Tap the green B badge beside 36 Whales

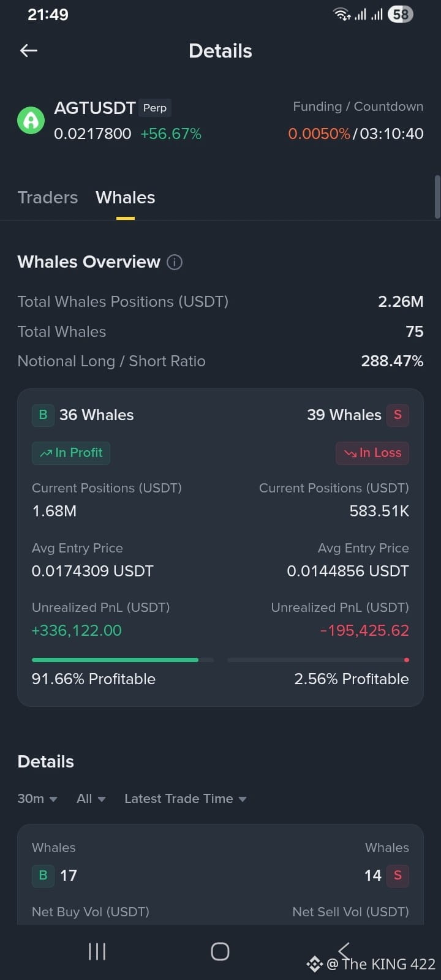click(43, 415)
